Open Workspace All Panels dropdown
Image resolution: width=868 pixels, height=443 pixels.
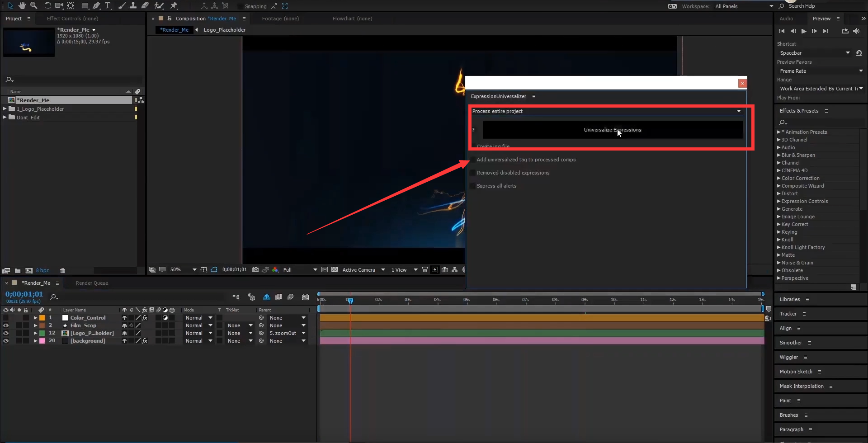(x=744, y=6)
